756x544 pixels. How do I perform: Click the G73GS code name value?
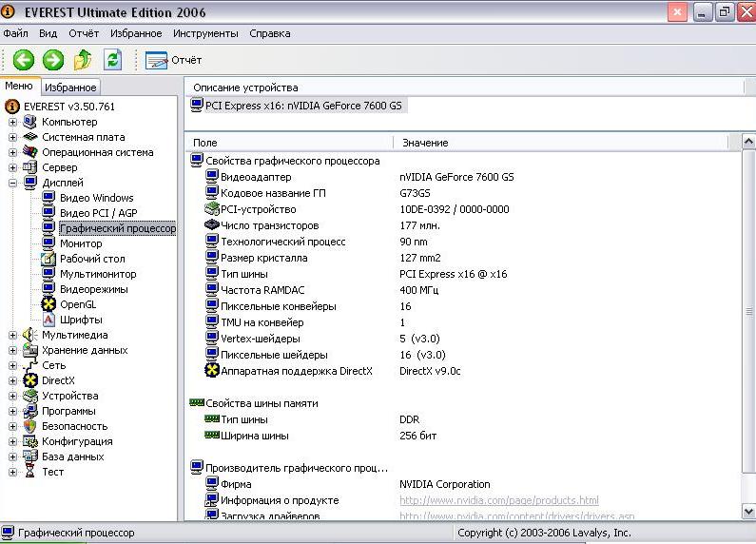(415, 193)
